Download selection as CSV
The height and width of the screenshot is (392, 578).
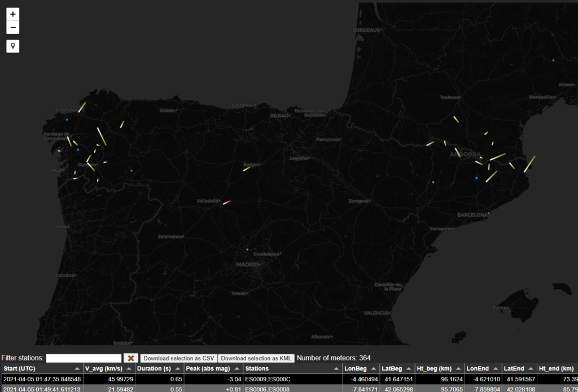(x=179, y=358)
